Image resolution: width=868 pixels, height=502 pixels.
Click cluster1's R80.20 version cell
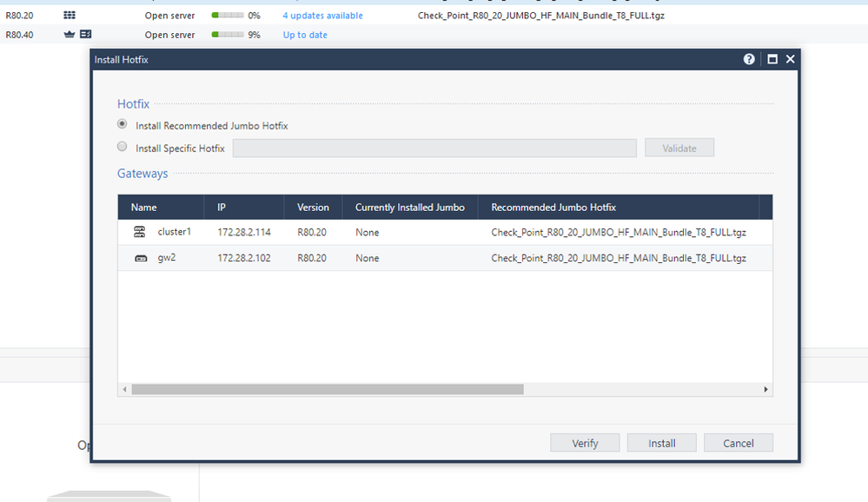point(312,233)
